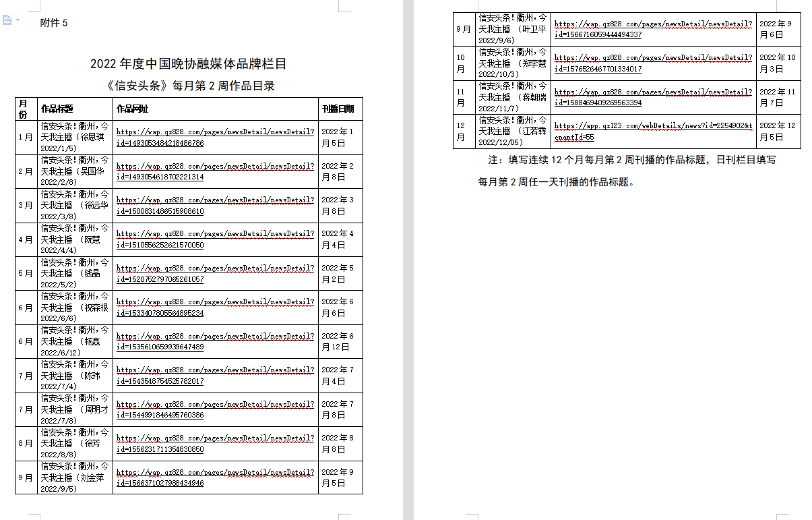Click the '月份' column header
This screenshot has width=812, height=520.
[26, 109]
